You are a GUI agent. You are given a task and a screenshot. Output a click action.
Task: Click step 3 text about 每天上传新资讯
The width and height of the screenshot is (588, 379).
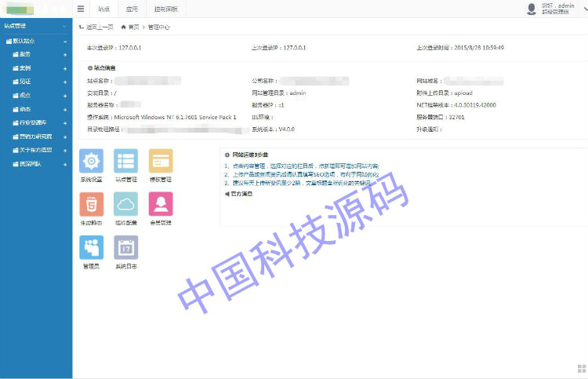pyautogui.click(x=298, y=183)
